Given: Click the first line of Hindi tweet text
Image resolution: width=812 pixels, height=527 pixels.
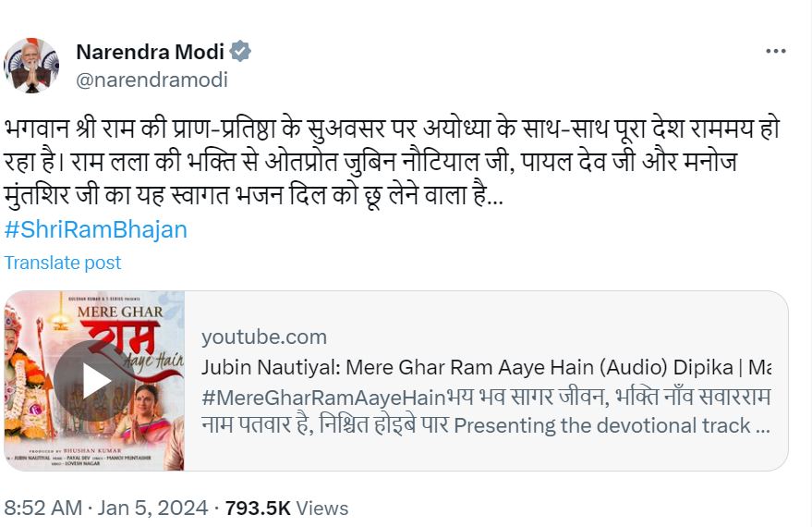Looking at the screenshot, I should pyautogui.click(x=392, y=129).
